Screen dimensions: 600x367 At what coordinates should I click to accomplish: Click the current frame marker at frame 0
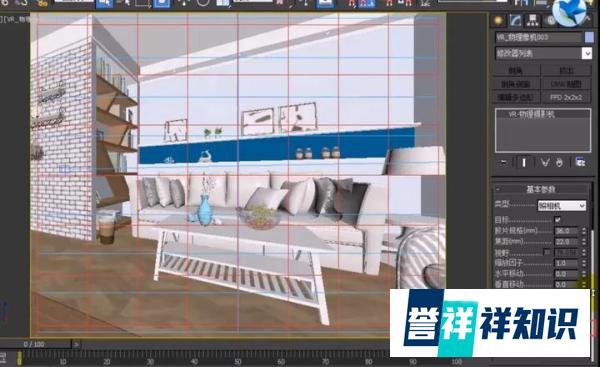[x=19, y=358]
